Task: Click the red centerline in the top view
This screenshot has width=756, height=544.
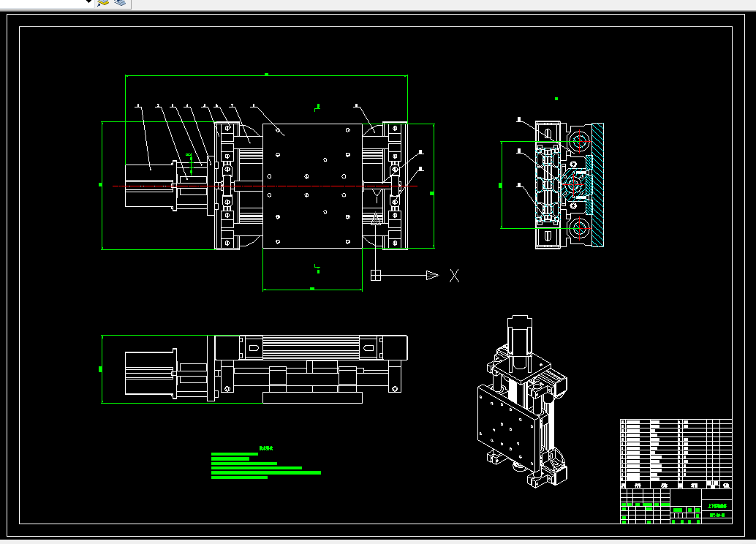Action: pyautogui.click(x=265, y=186)
